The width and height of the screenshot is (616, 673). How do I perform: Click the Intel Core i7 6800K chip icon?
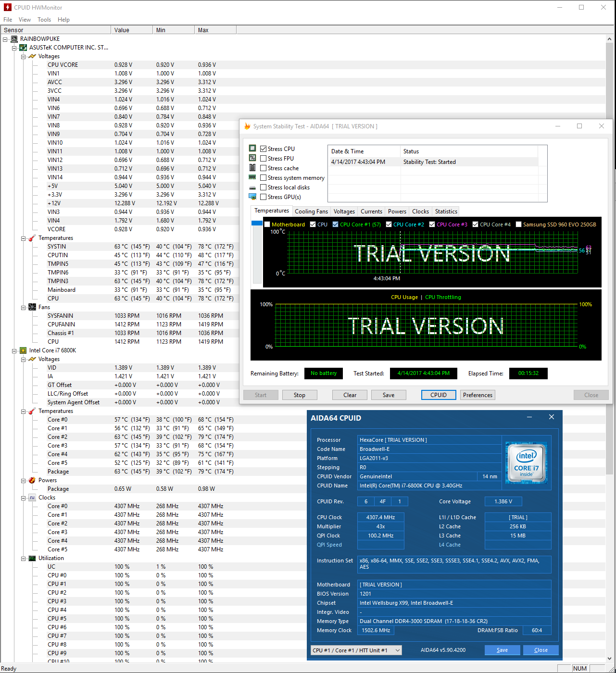23,350
